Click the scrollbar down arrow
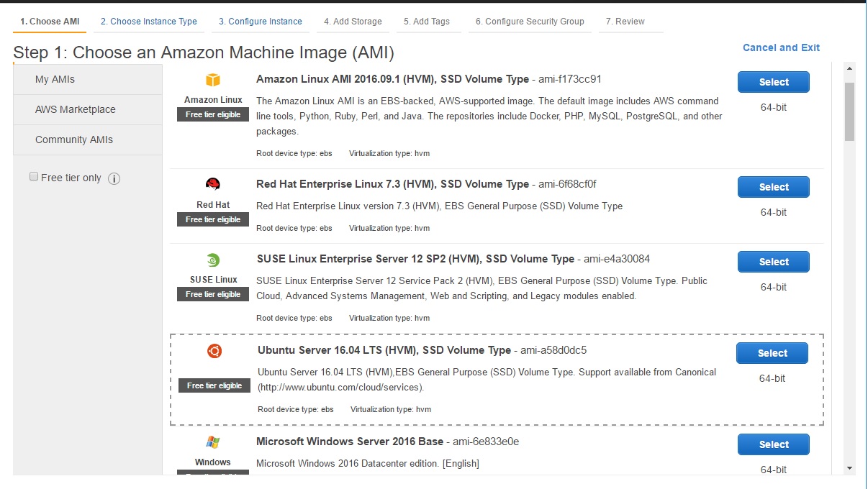The height and width of the screenshot is (489, 868). [849, 468]
